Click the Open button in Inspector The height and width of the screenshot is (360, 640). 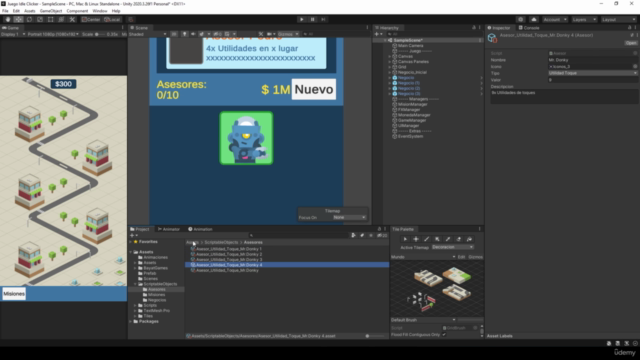pos(631,43)
